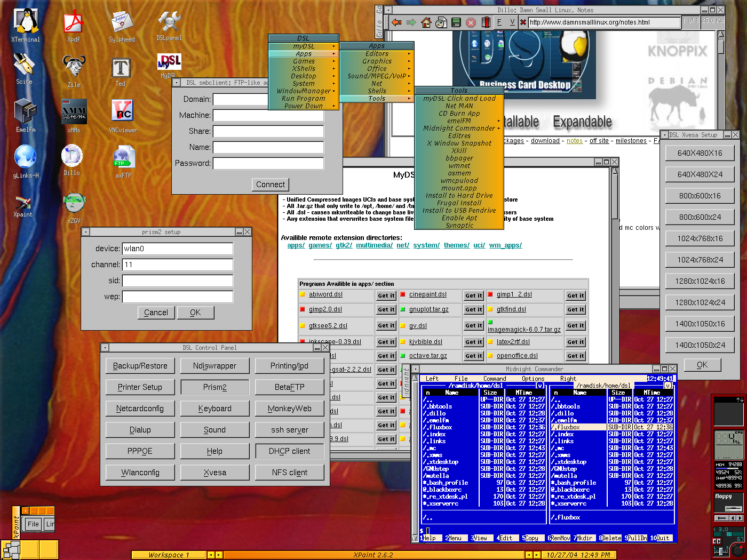
Task: Click the abiword.dsl link
Action: tap(325, 294)
